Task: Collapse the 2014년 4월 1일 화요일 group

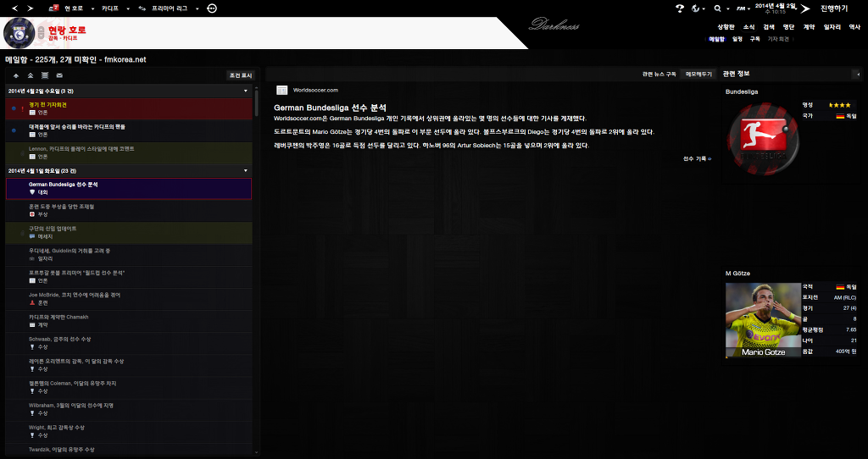Action: coord(246,171)
